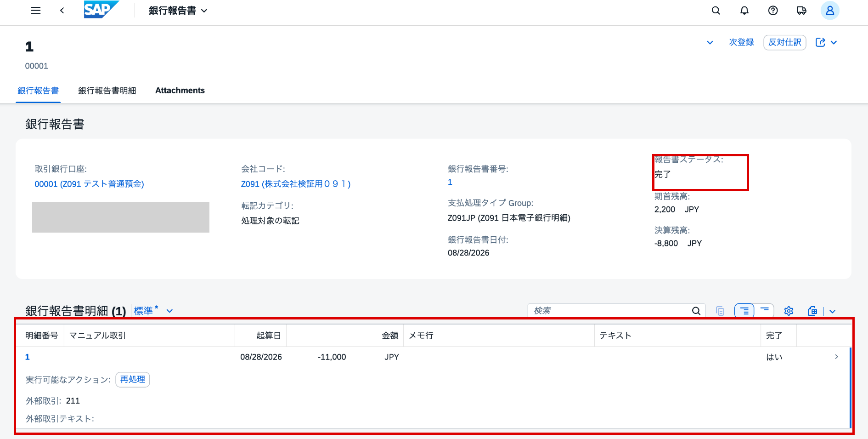Open the Z091 company code link

(296, 184)
